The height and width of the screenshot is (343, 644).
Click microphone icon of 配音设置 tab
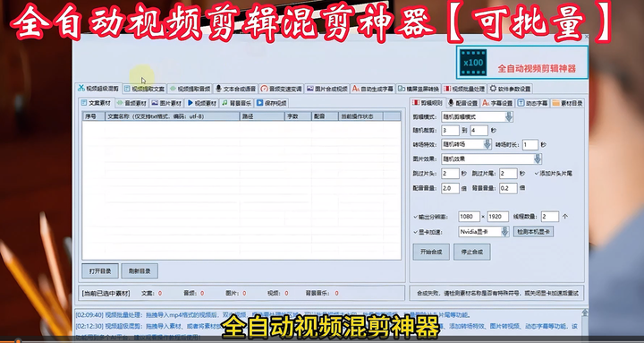coord(451,103)
